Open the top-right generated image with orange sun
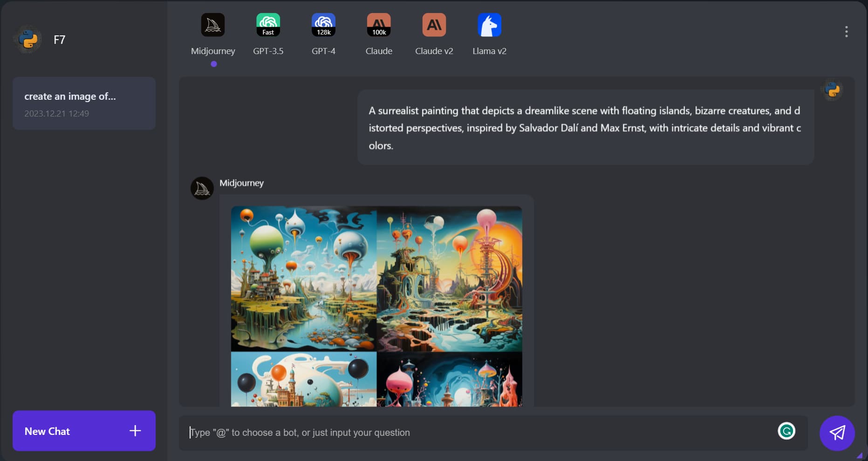Viewport: 868px width, 461px height. (449, 278)
